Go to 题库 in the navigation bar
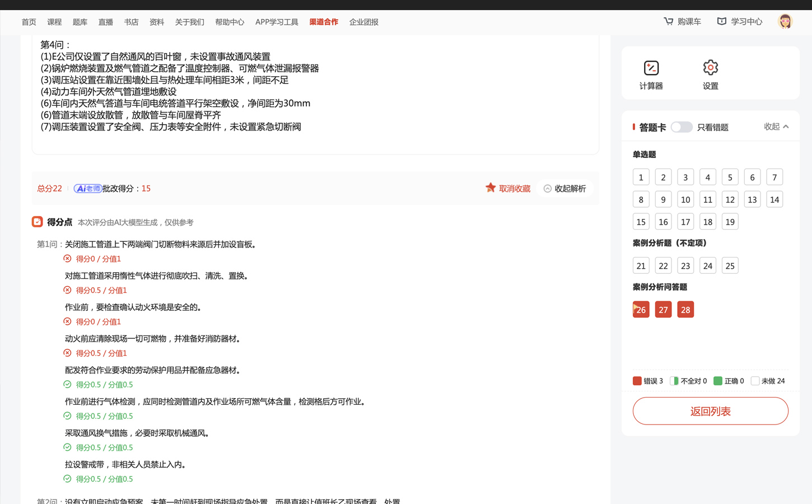 (x=80, y=22)
